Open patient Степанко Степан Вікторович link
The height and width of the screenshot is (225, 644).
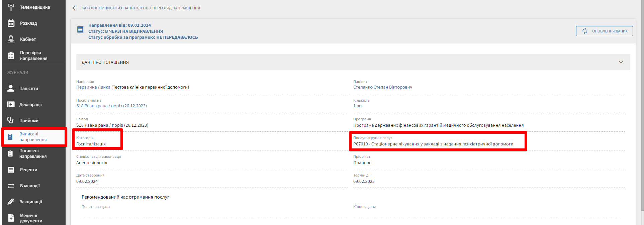382,87
